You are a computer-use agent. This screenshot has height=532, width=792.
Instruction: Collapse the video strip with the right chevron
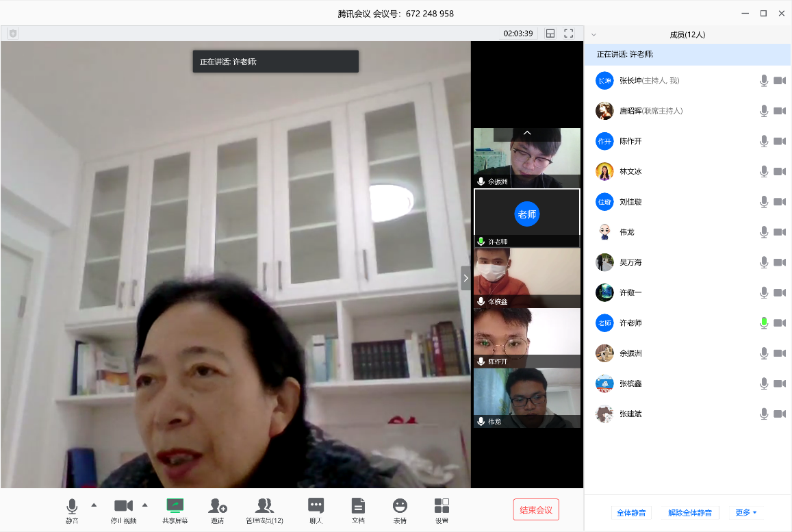pyautogui.click(x=465, y=278)
